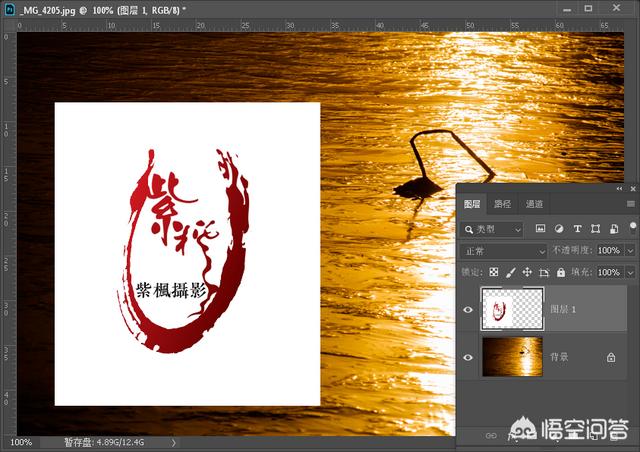This screenshot has width=640, height=452.
Task: Click the adjustment layer filter icon
Action: [559, 229]
